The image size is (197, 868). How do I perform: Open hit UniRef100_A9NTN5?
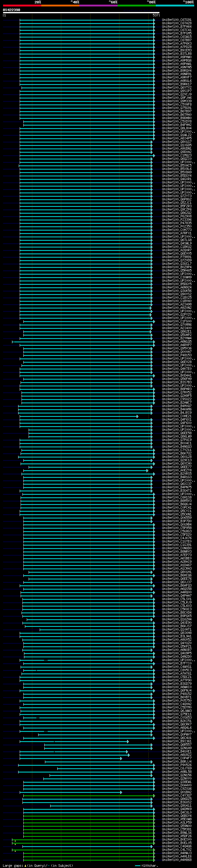tap(177, 67)
